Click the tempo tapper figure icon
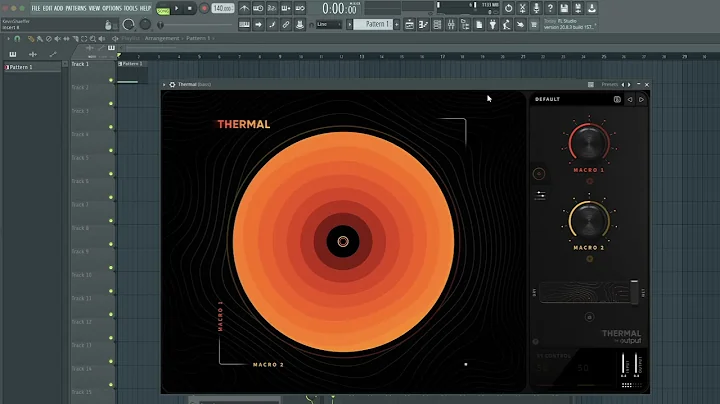 click(x=506, y=25)
